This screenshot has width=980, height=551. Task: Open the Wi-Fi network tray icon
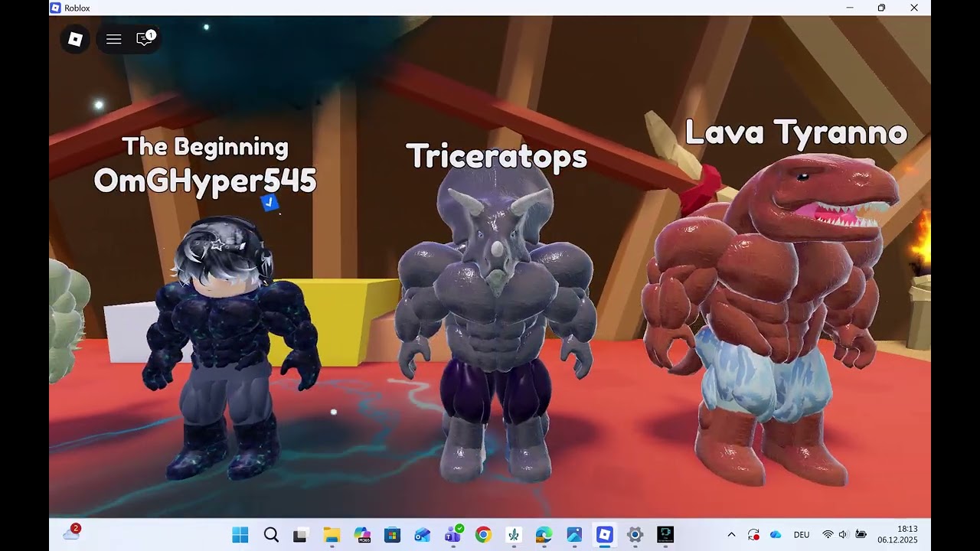click(828, 535)
